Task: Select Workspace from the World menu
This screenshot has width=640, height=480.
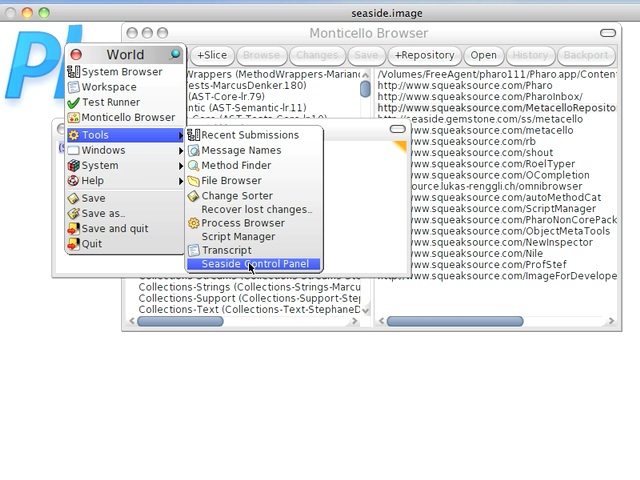Action: point(125,87)
